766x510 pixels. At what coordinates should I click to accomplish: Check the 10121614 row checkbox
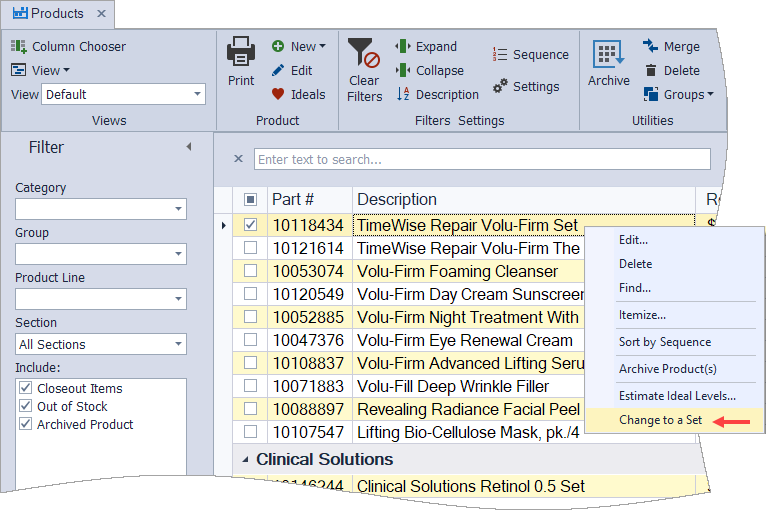coord(250,248)
